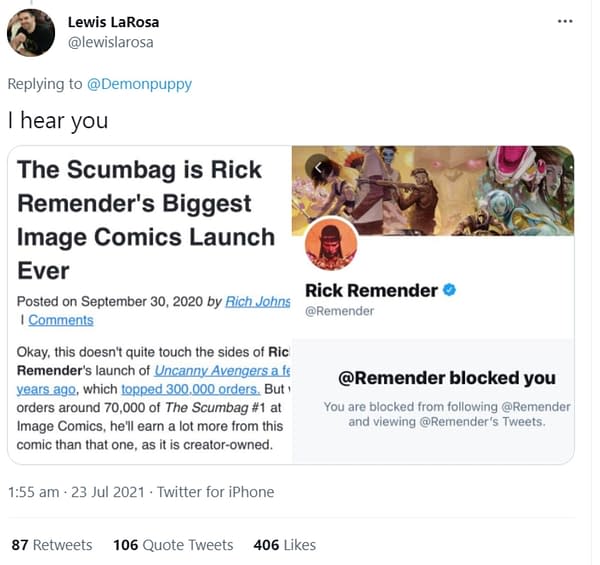Click the Twitter for iPhone source label

(216, 492)
